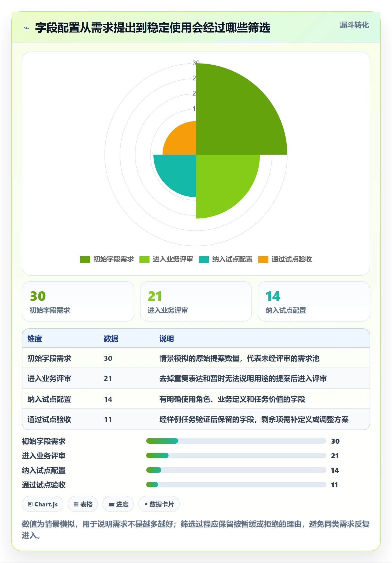Click the diamond icon in 数据卡片 chip
Image resolution: width=392 pixels, height=563 pixels.
click(146, 504)
